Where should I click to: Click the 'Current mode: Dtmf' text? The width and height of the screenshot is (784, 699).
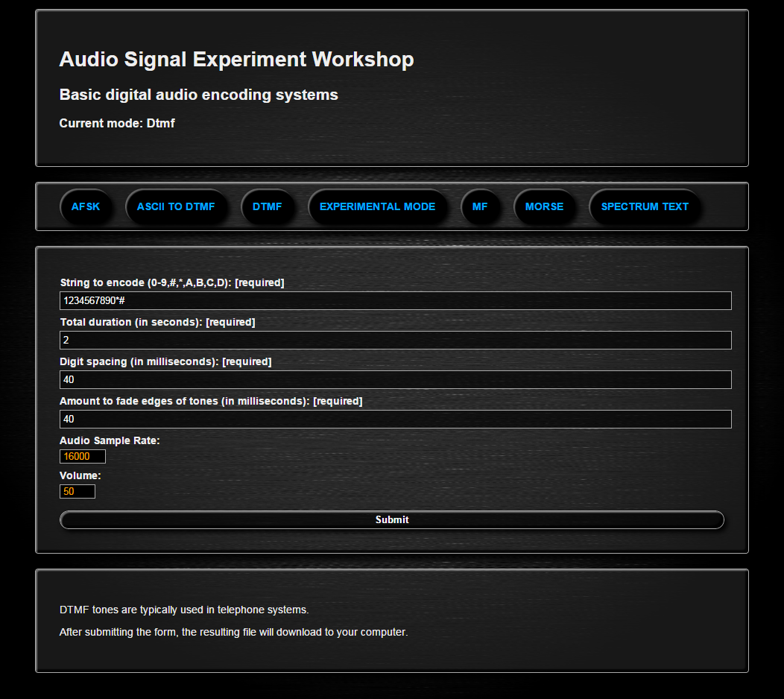(117, 123)
